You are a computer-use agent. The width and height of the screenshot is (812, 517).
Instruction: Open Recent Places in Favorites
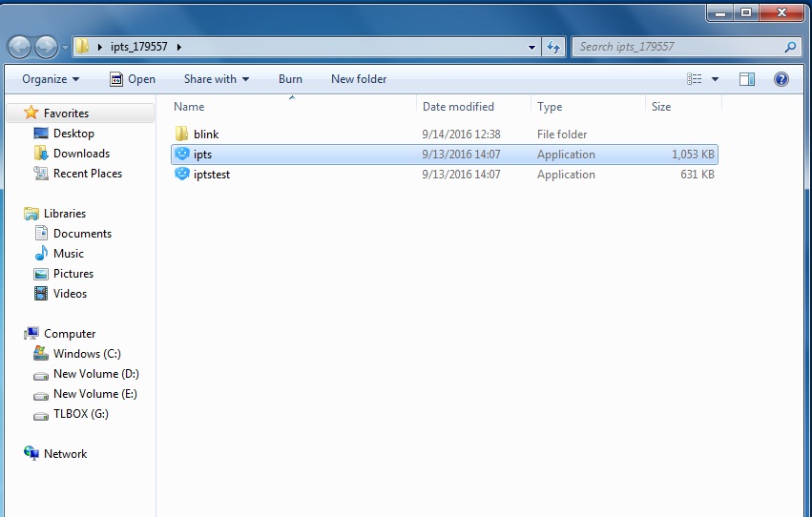pyautogui.click(x=88, y=174)
